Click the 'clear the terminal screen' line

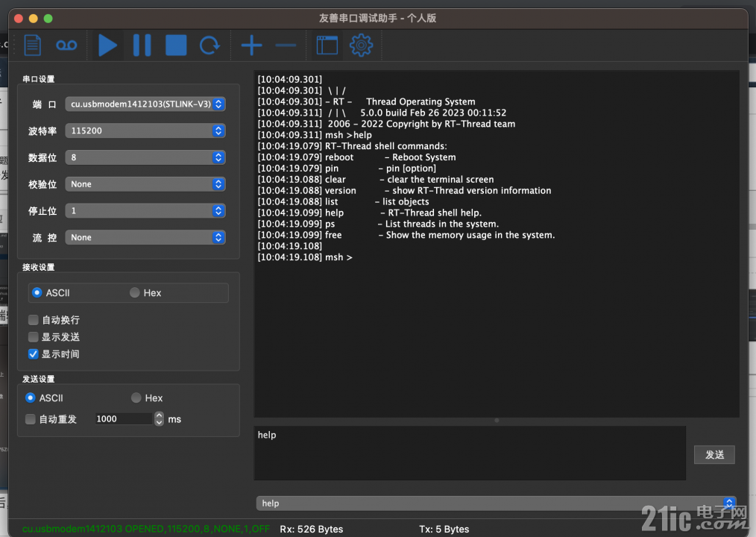(x=375, y=180)
